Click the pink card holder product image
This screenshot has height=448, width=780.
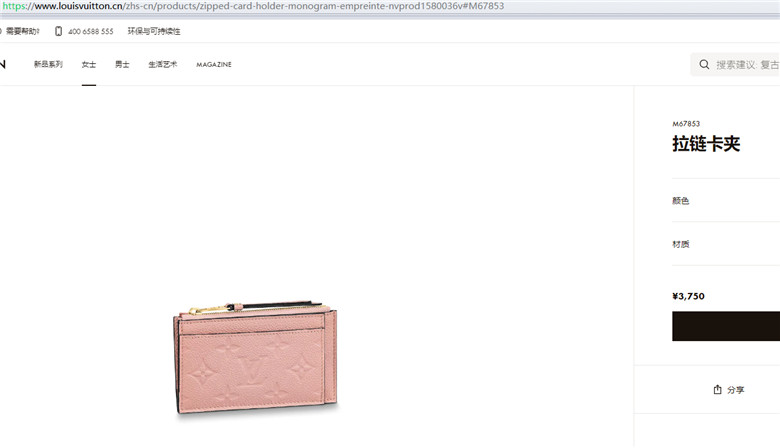(x=256, y=358)
